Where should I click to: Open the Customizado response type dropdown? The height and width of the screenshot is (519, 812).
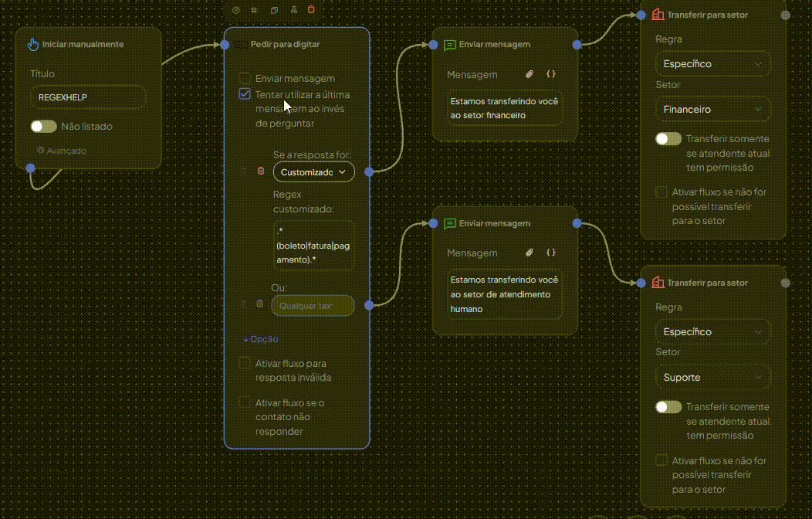pyautogui.click(x=313, y=172)
